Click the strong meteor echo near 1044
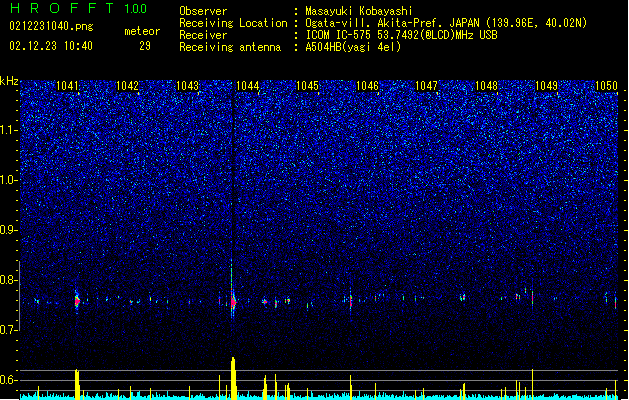The width and height of the screenshot is (629, 400). point(233,302)
